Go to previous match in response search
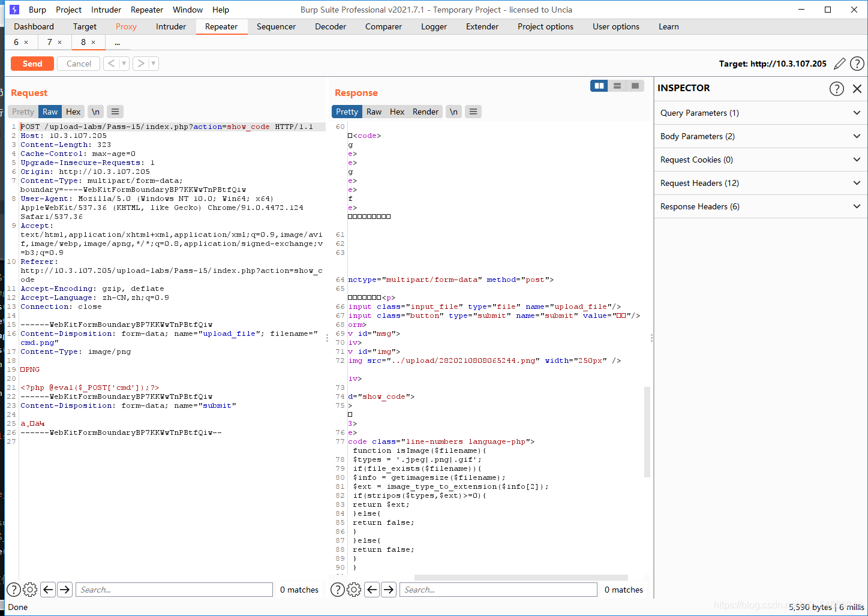Screen dimensions: 868x616 pyautogui.click(x=372, y=590)
